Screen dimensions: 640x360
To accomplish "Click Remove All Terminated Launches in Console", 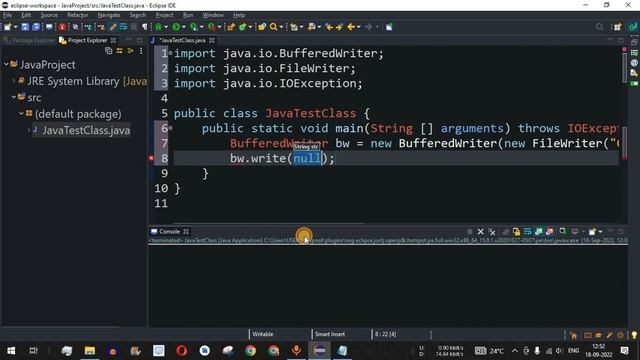I will coord(492,232).
